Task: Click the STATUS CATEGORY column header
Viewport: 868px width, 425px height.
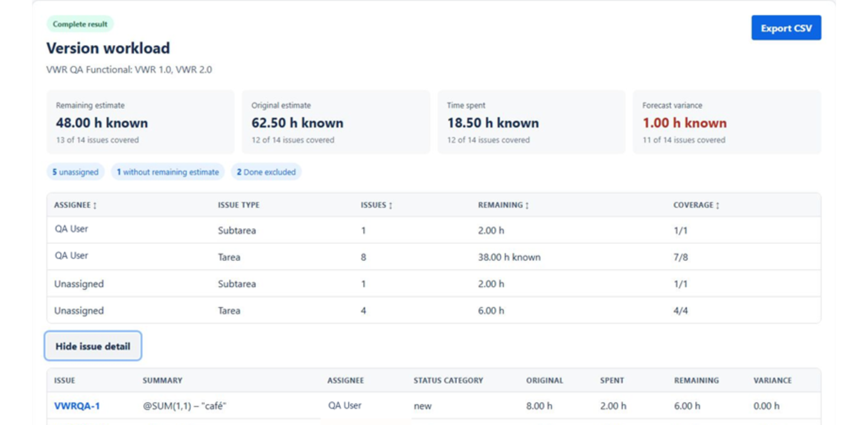Action: click(x=448, y=380)
